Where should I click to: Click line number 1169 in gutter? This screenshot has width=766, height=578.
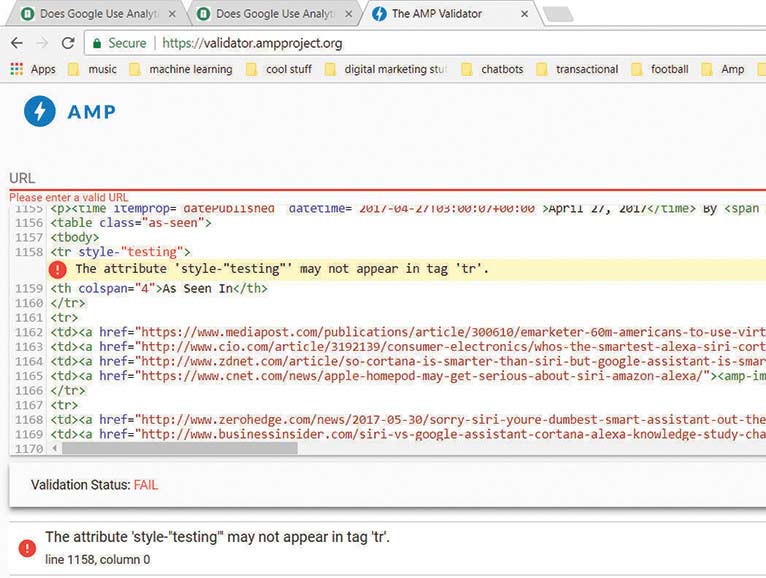pos(29,434)
